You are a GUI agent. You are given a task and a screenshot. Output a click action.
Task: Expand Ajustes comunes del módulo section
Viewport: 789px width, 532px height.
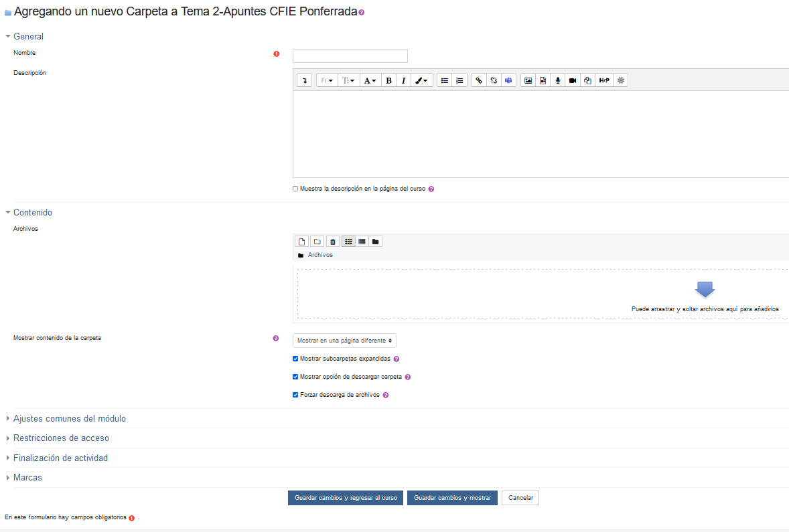coord(70,419)
